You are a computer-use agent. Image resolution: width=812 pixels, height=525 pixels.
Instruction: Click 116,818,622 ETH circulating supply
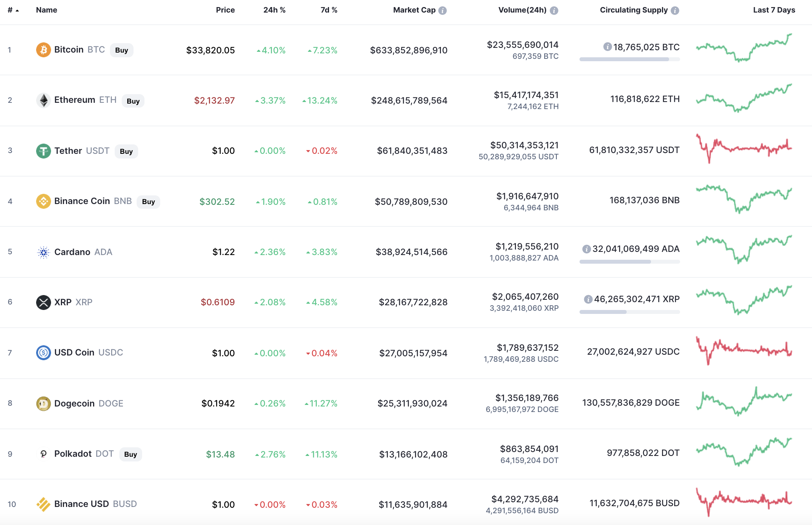point(645,99)
